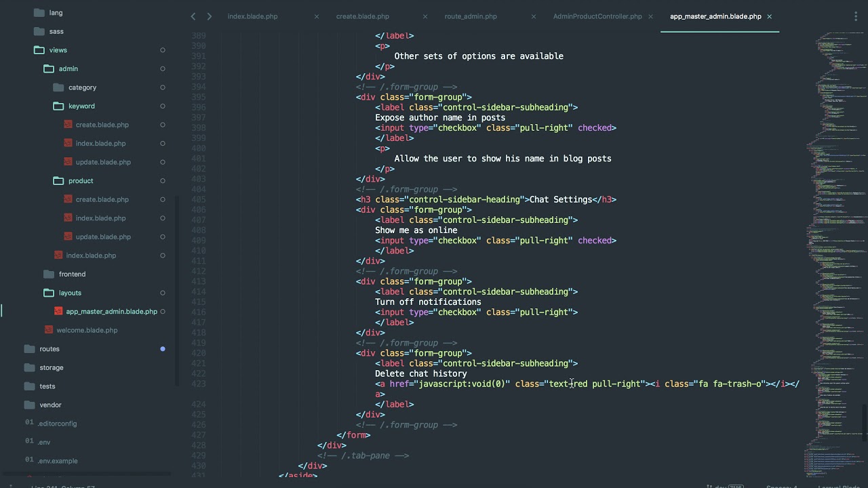
Task: Open update.blade.php under the keyword folder
Action: [103, 162]
